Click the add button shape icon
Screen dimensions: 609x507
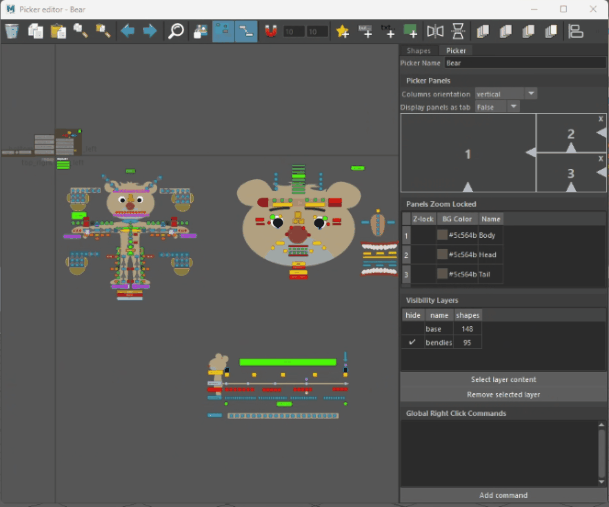point(365,31)
